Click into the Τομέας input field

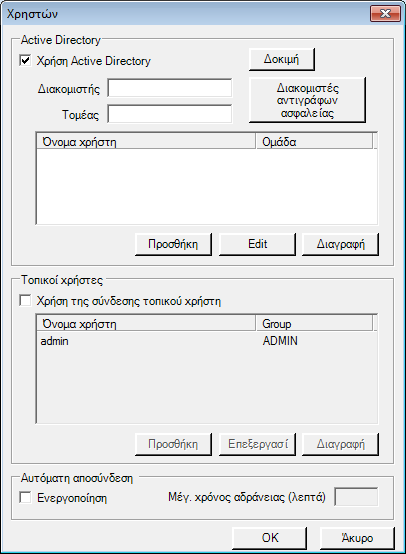pyautogui.click(x=170, y=114)
